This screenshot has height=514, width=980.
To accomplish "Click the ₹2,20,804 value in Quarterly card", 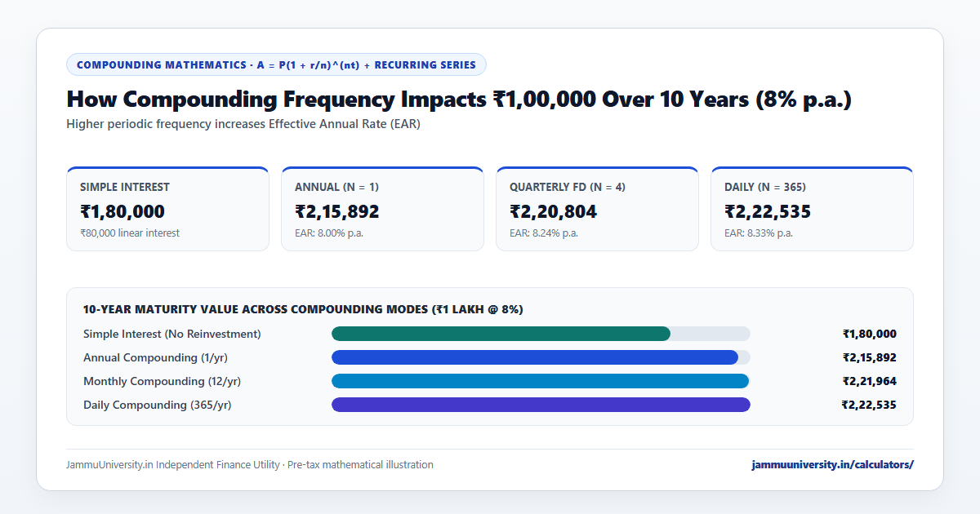I will [x=553, y=212].
